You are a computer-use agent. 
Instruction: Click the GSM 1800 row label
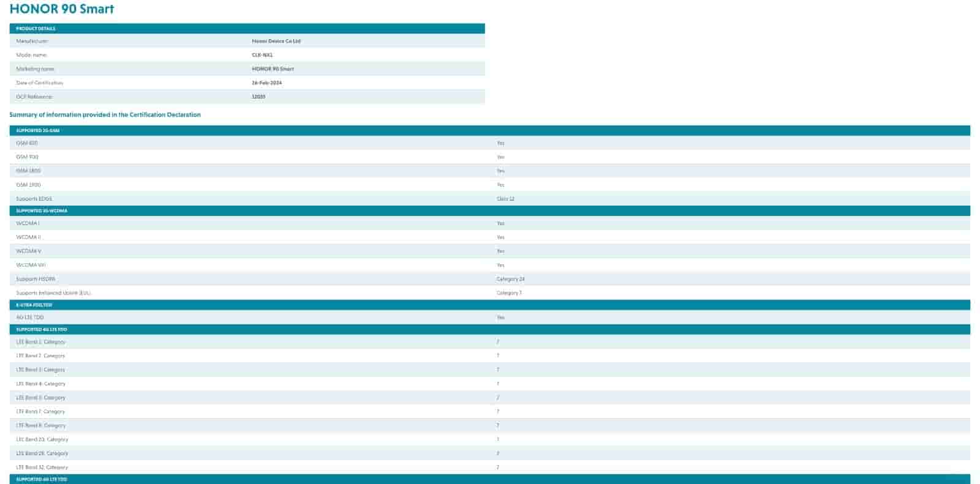28,171
